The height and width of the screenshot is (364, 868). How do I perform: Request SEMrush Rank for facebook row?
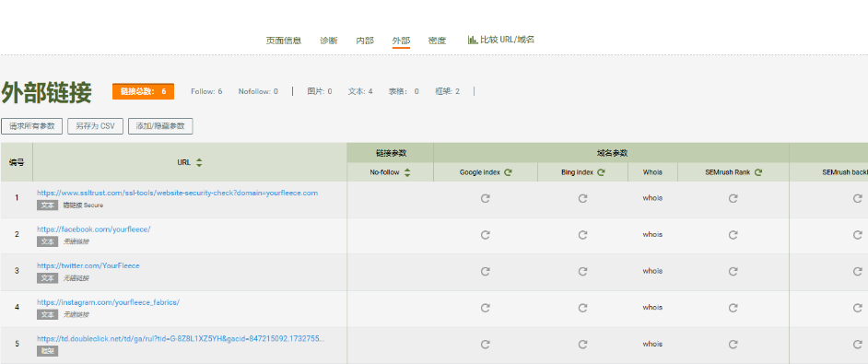(x=733, y=235)
